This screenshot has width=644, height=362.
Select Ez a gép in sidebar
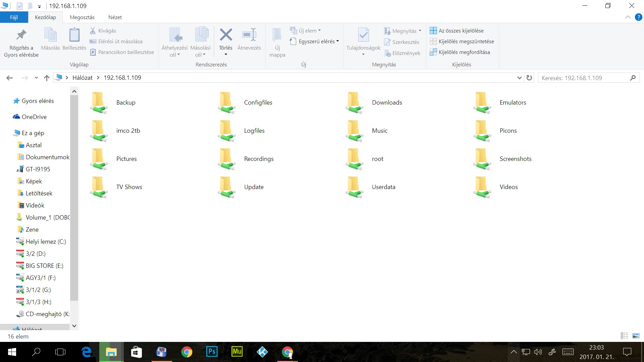pyautogui.click(x=29, y=133)
